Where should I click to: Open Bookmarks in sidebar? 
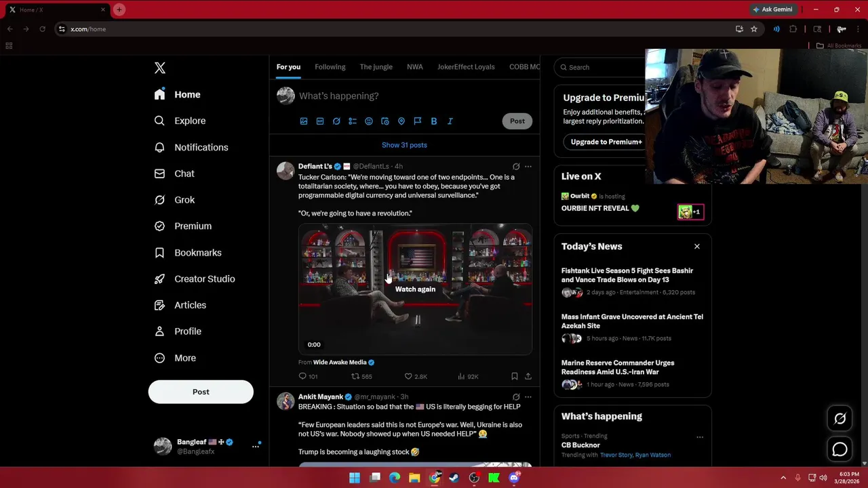pyautogui.click(x=189, y=253)
